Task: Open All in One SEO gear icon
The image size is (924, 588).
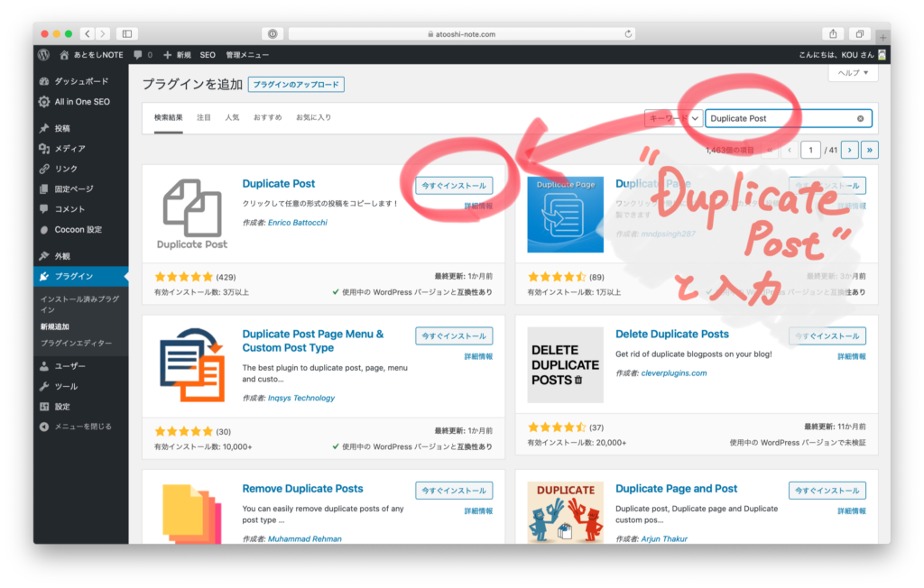Action: point(44,102)
